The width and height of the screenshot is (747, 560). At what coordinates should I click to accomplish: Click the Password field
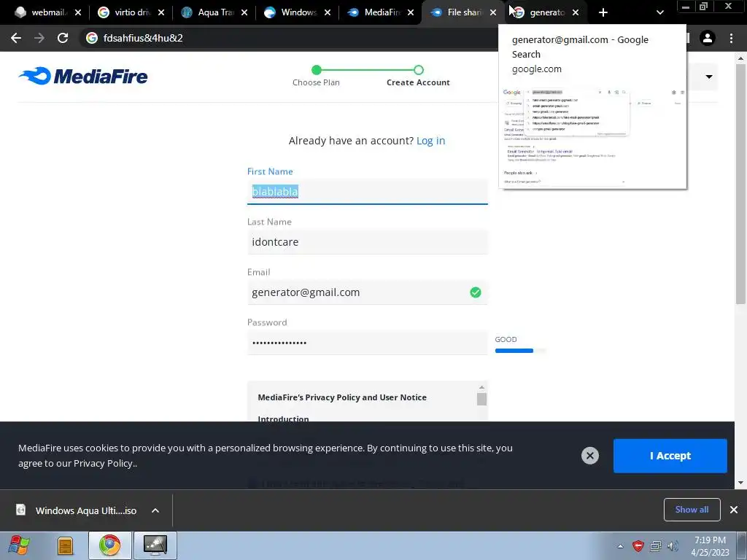click(x=368, y=343)
